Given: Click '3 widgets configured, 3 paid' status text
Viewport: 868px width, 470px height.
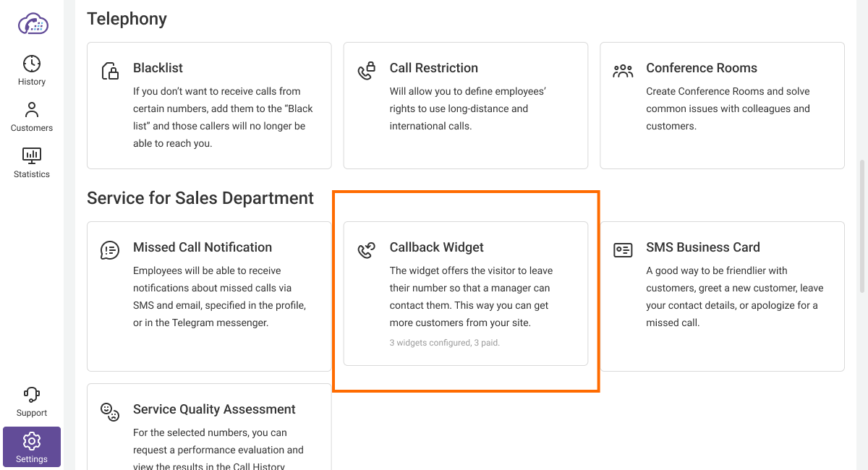Looking at the screenshot, I should pyautogui.click(x=444, y=343).
